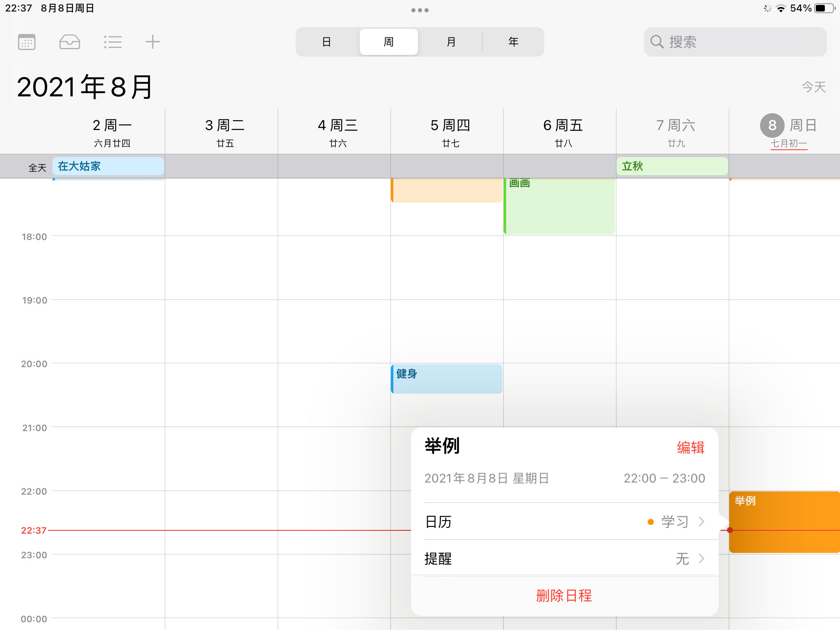Click Edit in the event popover

click(690, 447)
